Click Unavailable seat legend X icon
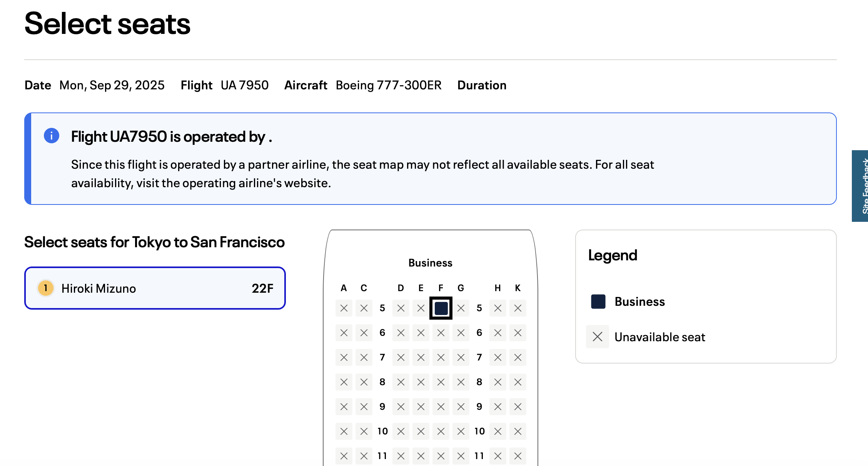This screenshot has width=868, height=466. point(598,337)
